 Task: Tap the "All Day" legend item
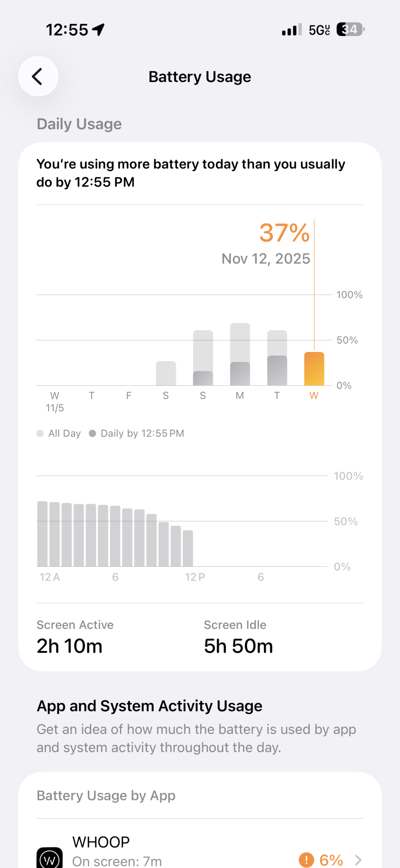59,434
